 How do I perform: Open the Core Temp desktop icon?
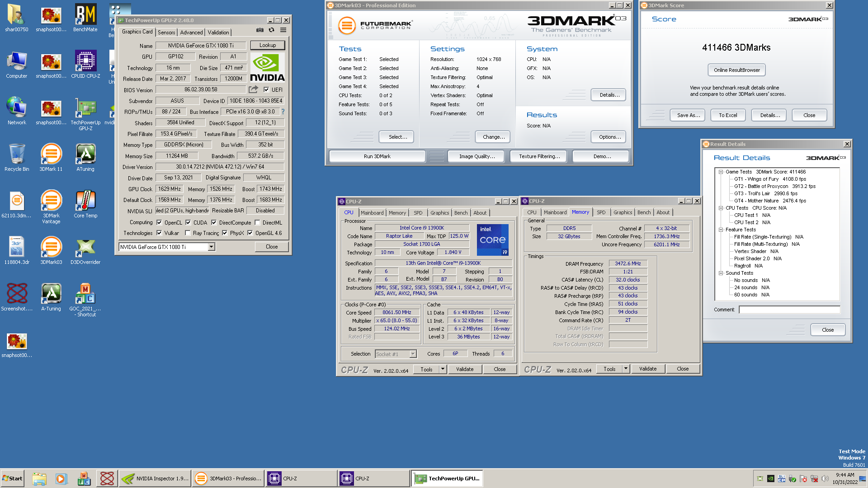tap(85, 204)
